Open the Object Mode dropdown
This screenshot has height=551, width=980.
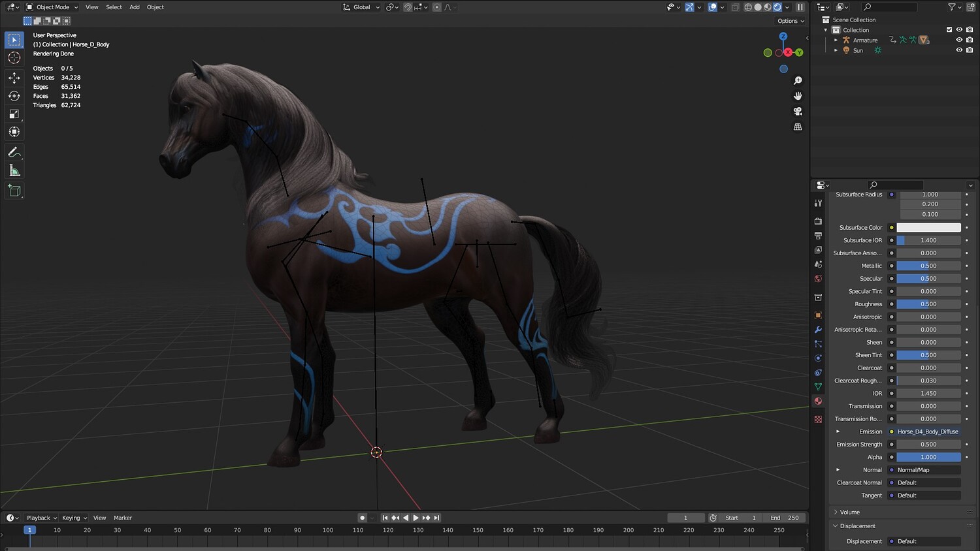click(x=52, y=7)
